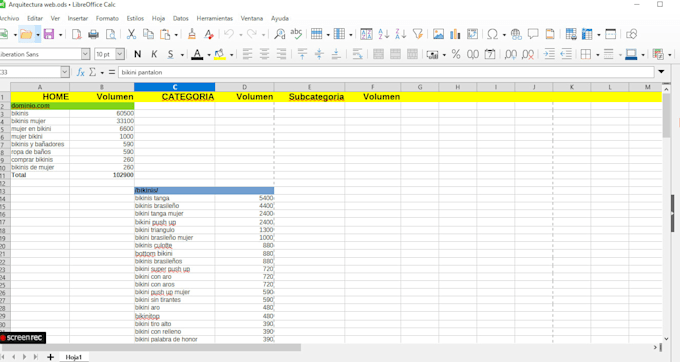Click the formula input line
This screenshot has width=680, height=362.
(386, 72)
